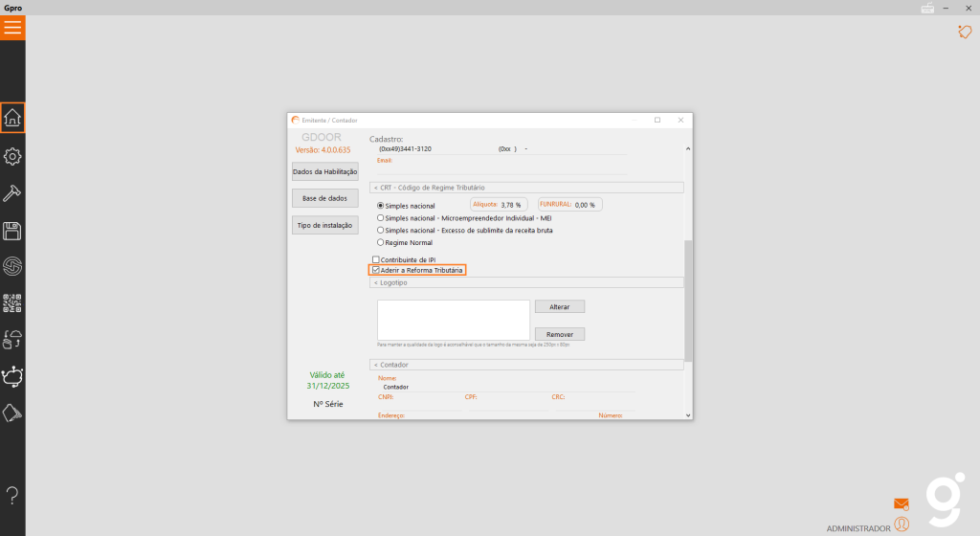Open the settings gear icon

[x=12, y=156]
